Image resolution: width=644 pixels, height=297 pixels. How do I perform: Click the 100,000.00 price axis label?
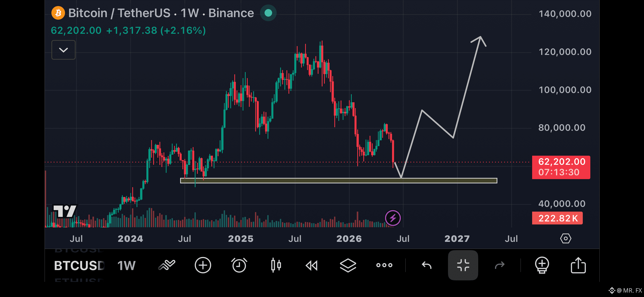pos(565,90)
